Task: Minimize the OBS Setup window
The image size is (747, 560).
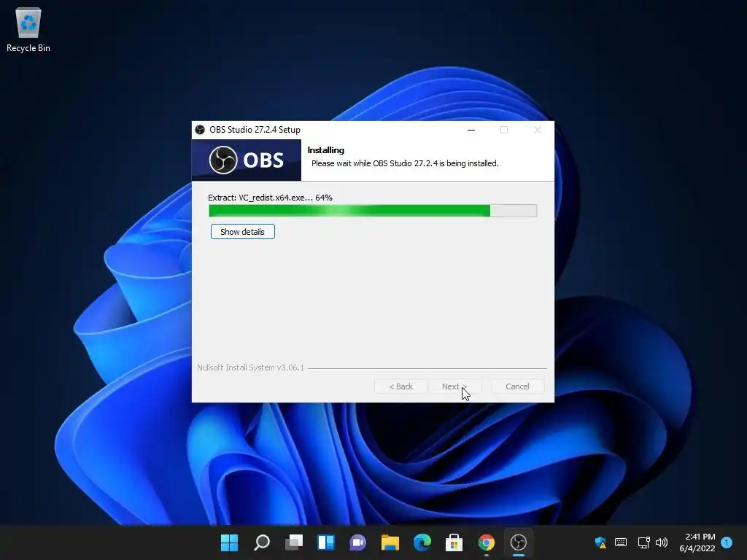Action: tap(471, 130)
